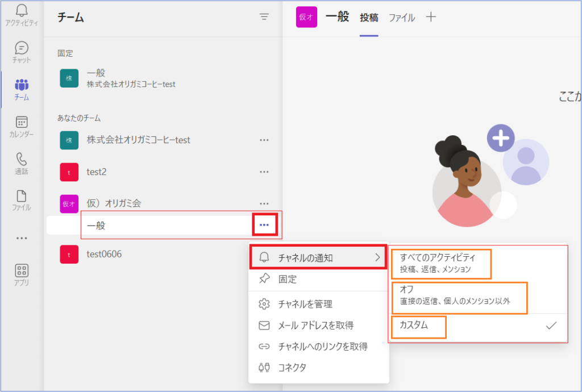Open the アクティビティ bell icon
The image size is (582, 392).
click(x=22, y=11)
